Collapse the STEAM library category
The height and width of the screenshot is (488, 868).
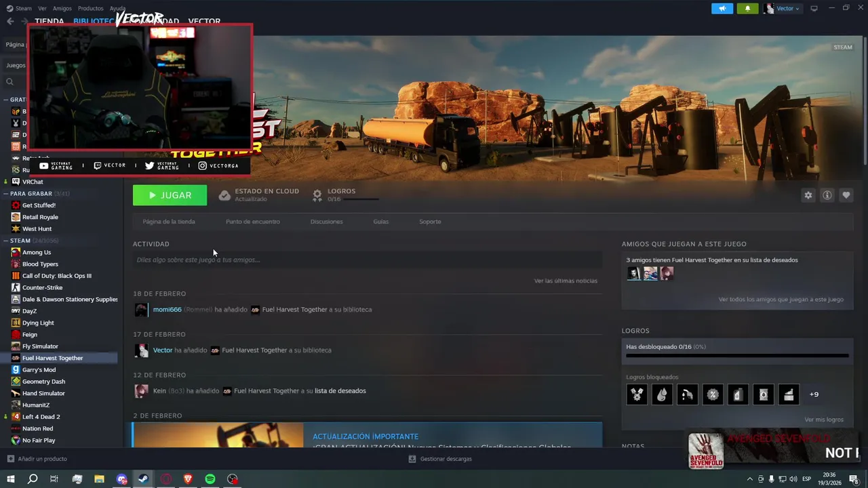pos(5,241)
